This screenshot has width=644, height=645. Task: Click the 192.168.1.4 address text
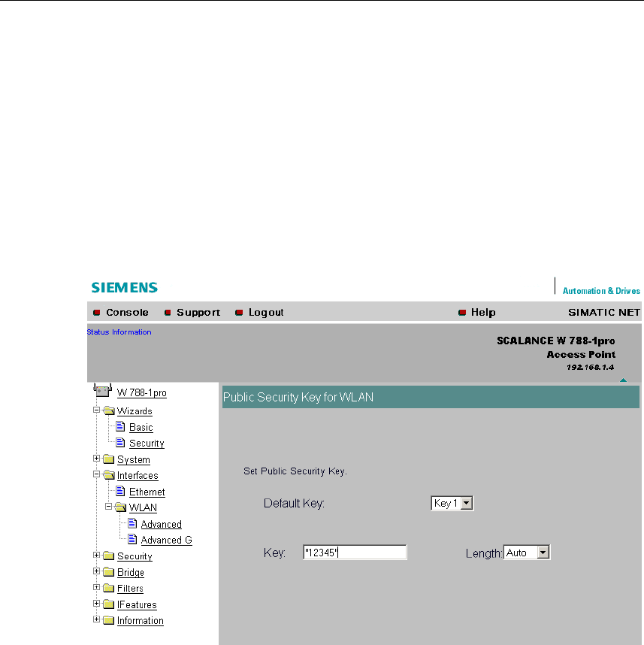coord(590,368)
